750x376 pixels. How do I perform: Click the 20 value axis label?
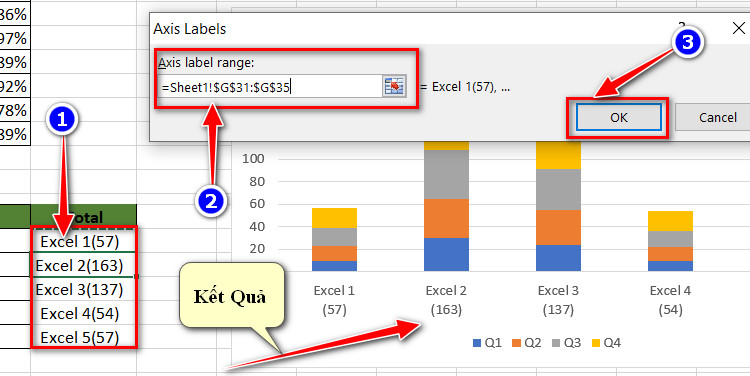256,249
